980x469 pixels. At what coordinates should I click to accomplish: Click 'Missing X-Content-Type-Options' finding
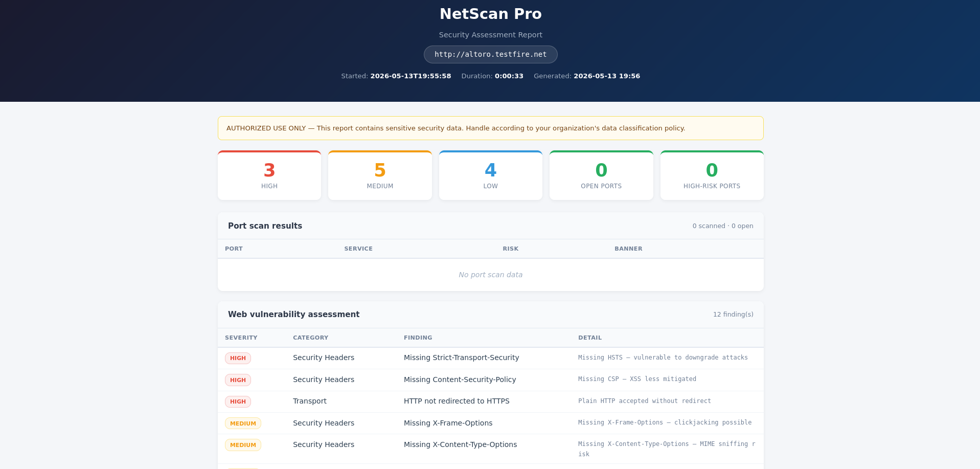tap(460, 444)
